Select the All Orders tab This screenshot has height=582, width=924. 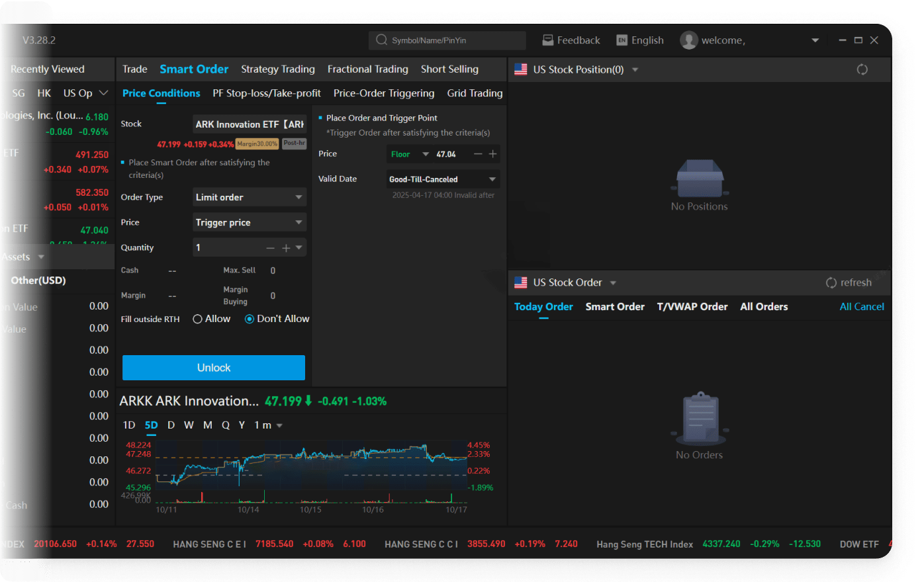[764, 307]
